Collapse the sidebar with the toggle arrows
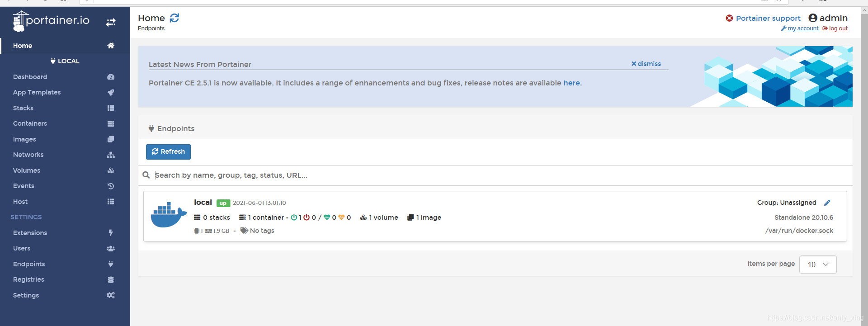This screenshot has height=326, width=868. 111,22
